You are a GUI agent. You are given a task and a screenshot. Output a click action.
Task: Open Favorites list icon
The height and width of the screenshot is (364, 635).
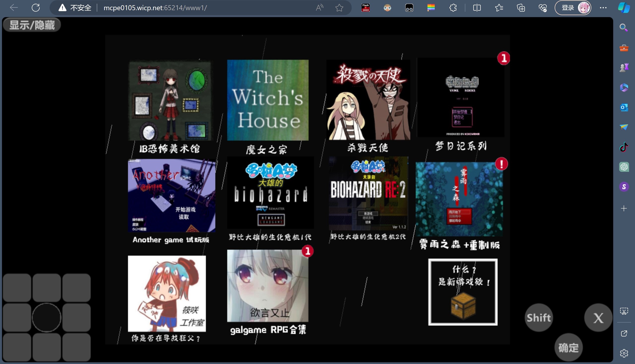pos(499,8)
